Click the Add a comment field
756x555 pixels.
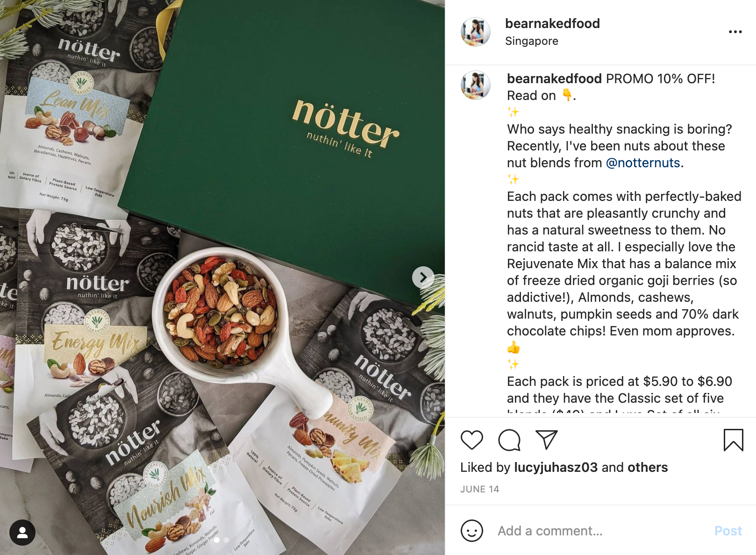[x=600, y=531]
